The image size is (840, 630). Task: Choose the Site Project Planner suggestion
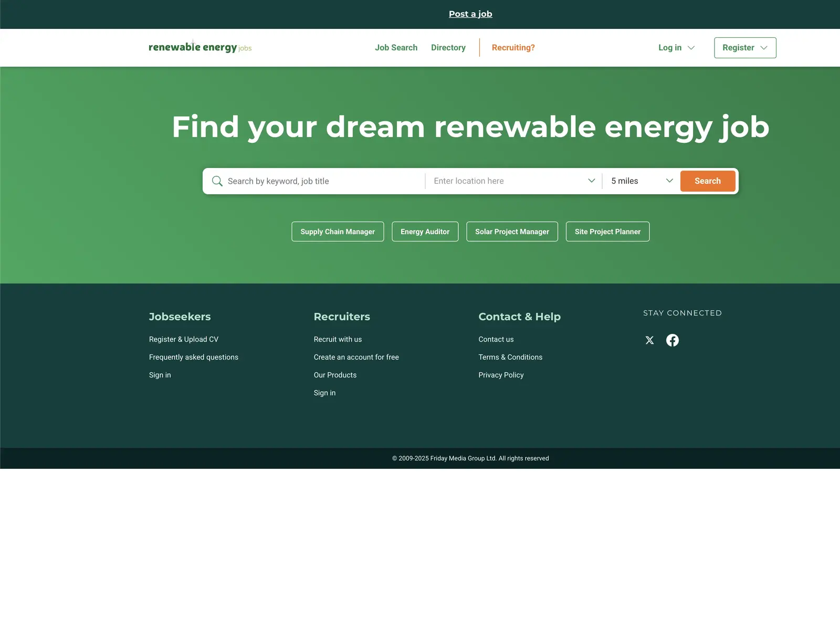tap(608, 232)
